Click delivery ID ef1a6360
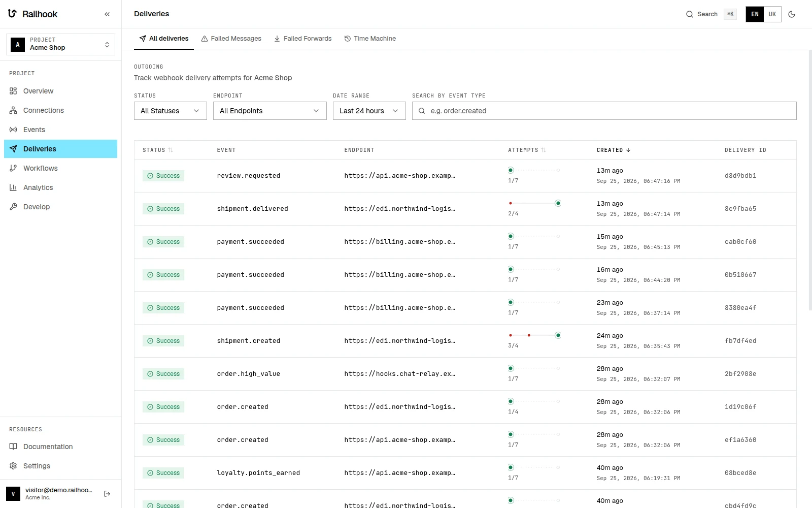The height and width of the screenshot is (508, 812). 740,440
